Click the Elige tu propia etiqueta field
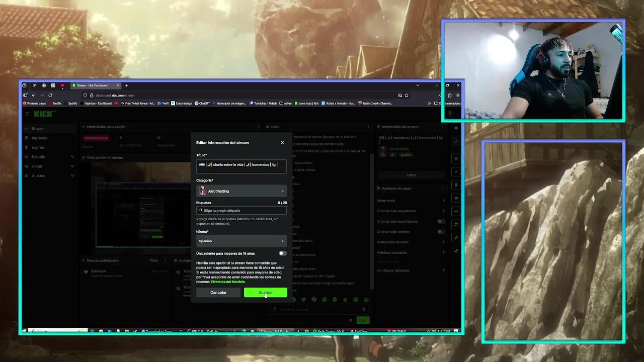644x362 pixels. [242, 211]
